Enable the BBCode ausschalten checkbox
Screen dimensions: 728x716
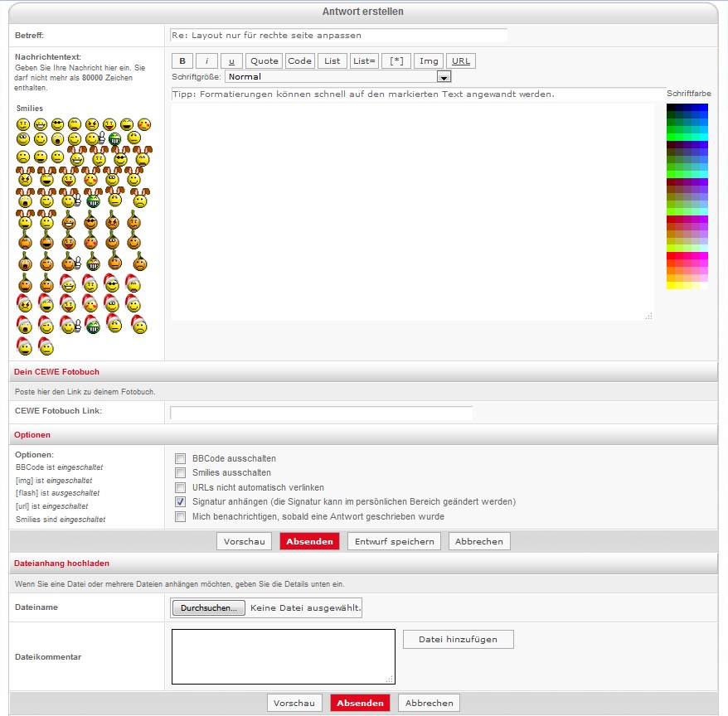[x=180, y=458]
